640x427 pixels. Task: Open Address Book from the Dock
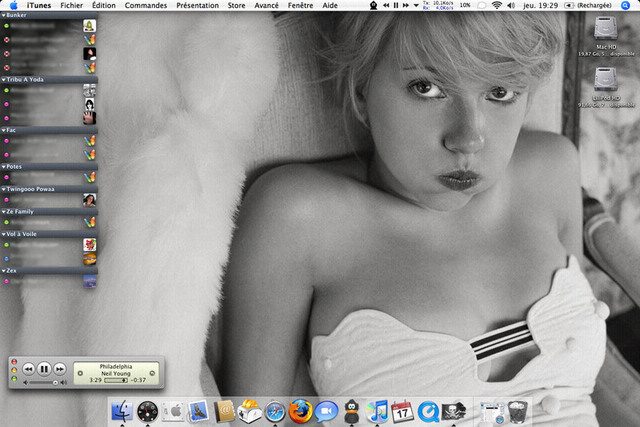pyautogui.click(x=224, y=411)
